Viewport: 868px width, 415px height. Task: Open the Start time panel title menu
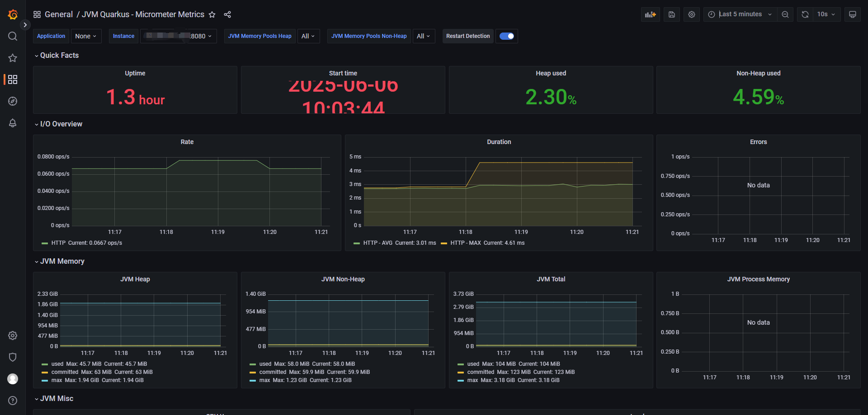click(343, 73)
